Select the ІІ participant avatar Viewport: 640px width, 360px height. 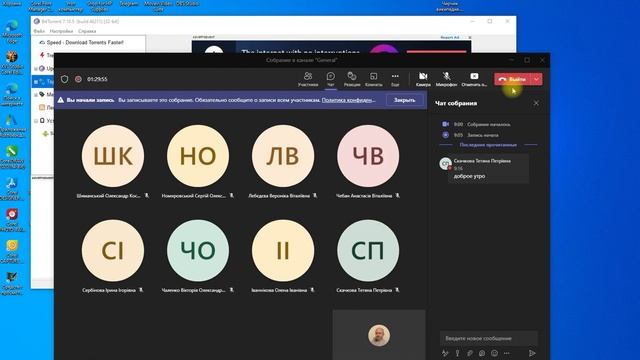[x=283, y=251]
